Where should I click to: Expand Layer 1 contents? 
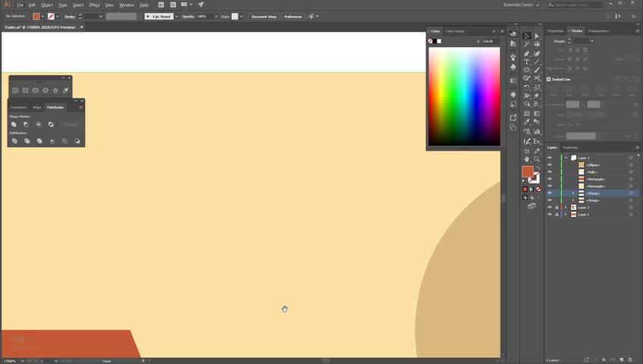pos(566,215)
